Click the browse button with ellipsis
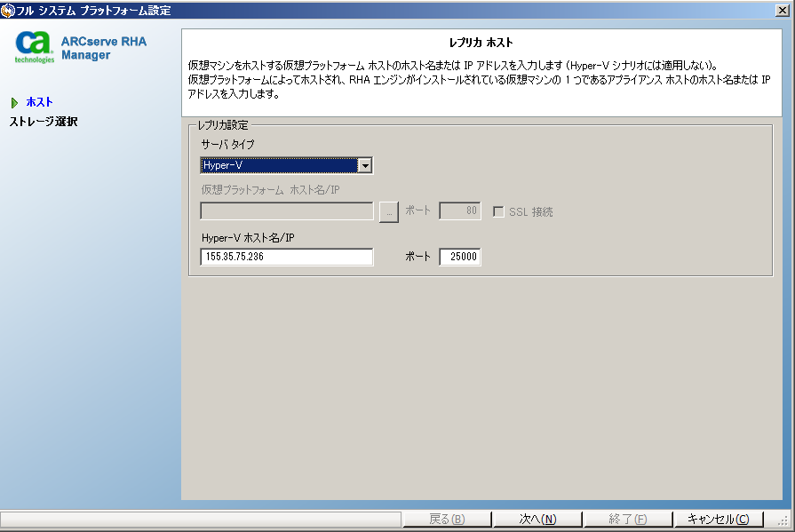Image resolution: width=795 pixels, height=532 pixels. [x=389, y=212]
